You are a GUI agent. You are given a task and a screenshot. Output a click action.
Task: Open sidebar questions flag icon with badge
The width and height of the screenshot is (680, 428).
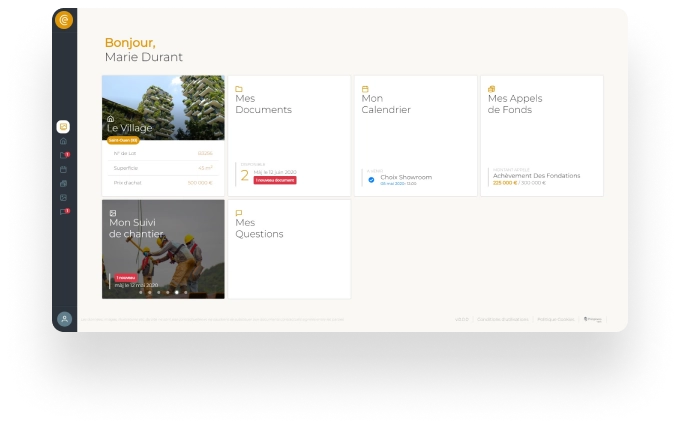pos(64,211)
